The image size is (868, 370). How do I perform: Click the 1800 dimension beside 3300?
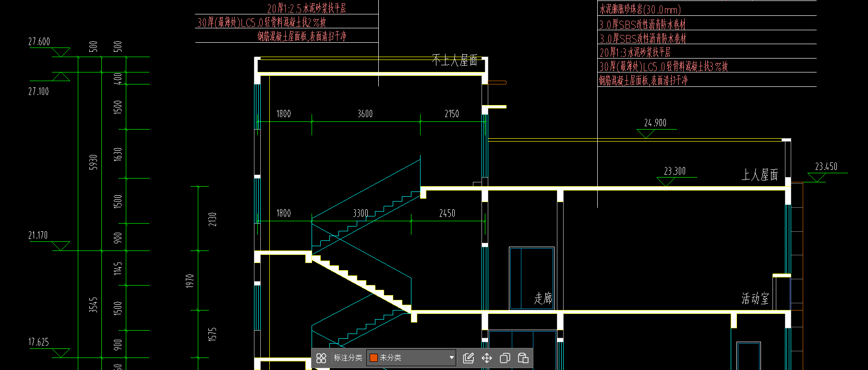(x=284, y=213)
